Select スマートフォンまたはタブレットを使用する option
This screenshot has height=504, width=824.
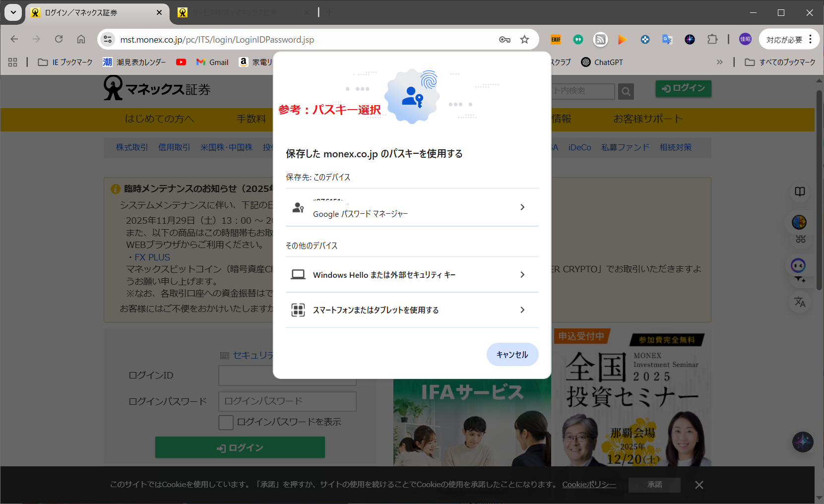(412, 310)
